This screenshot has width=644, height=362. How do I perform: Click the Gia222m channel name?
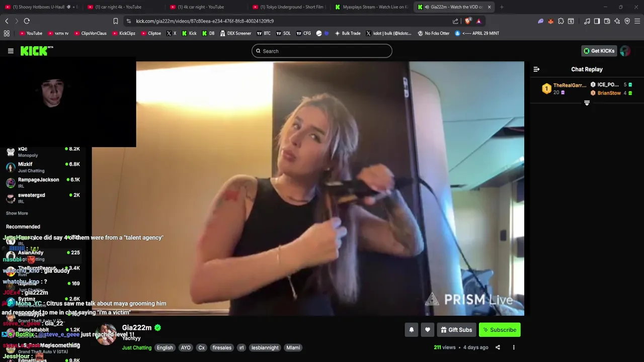click(x=136, y=328)
